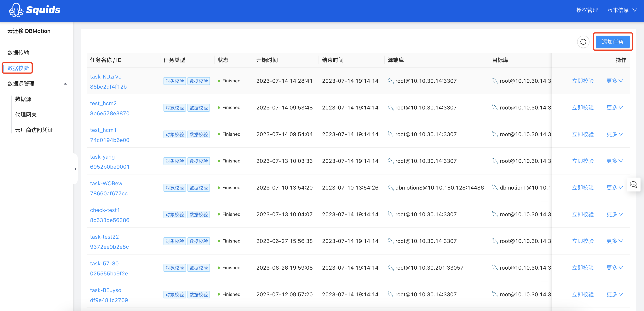Image resolution: width=644 pixels, height=311 pixels.
Task: Open 版本信息 dropdown in header
Action: 622,10
